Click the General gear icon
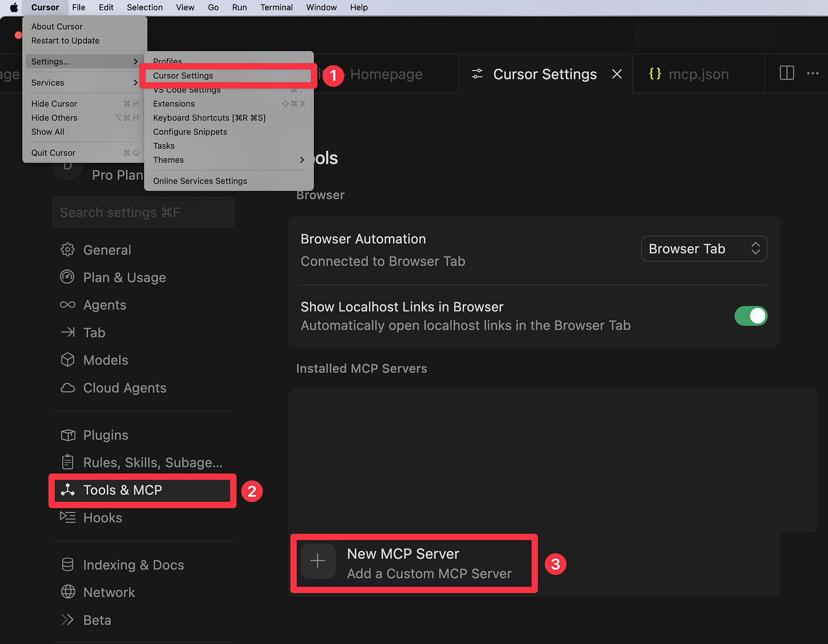The height and width of the screenshot is (644, 828). 68,250
